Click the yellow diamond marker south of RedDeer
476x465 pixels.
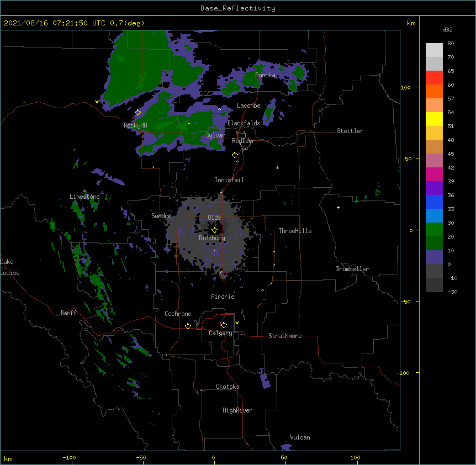tap(235, 155)
